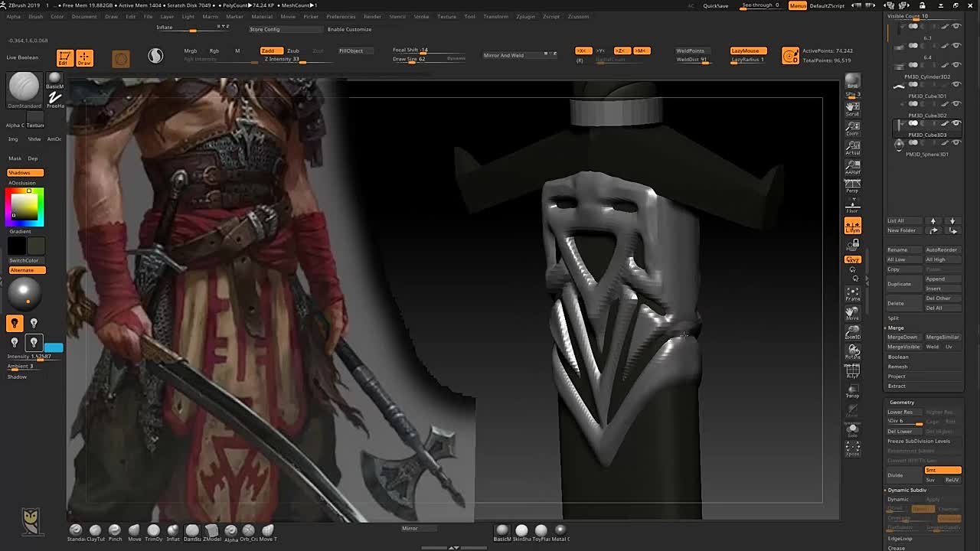Expand the Extract section
The image size is (980, 551).
point(897,386)
